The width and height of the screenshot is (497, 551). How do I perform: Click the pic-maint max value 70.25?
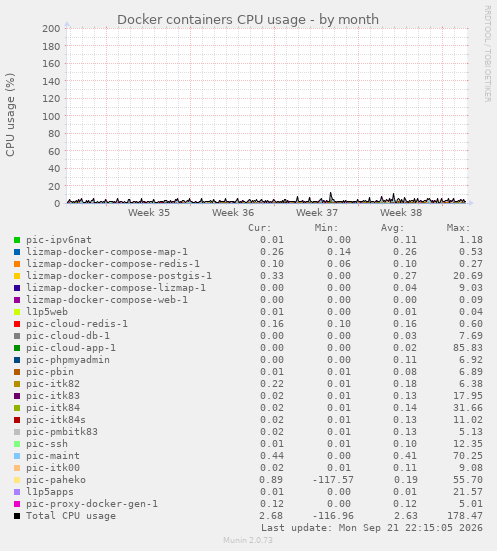point(468,456)
